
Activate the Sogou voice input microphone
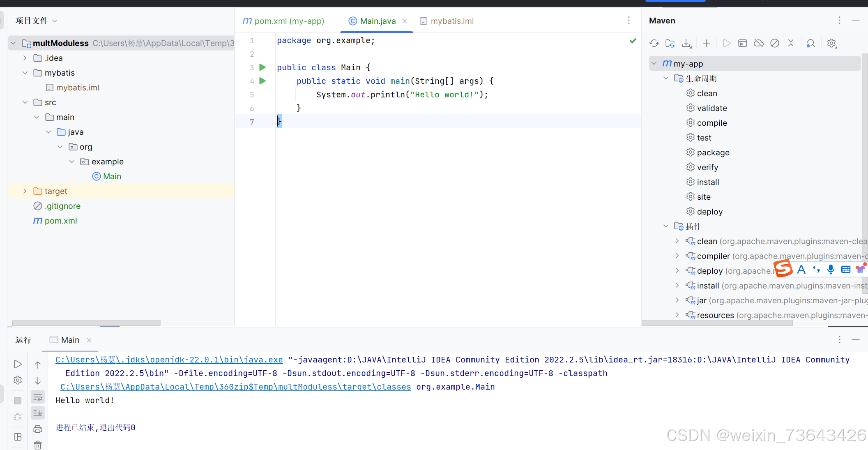831,269
